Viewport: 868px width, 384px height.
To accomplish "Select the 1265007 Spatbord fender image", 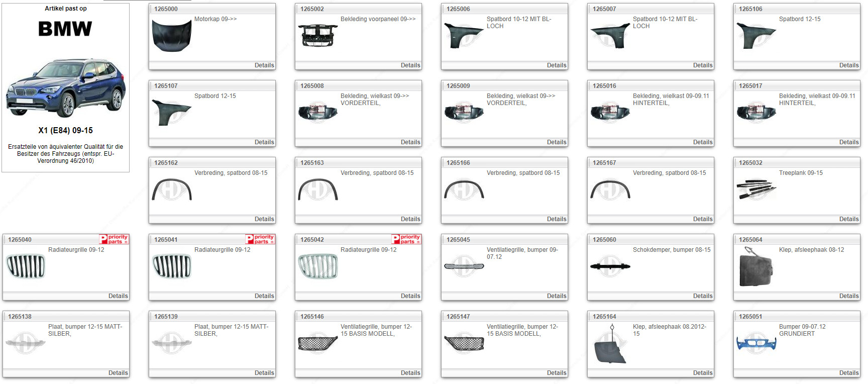I will click(610, 36).
